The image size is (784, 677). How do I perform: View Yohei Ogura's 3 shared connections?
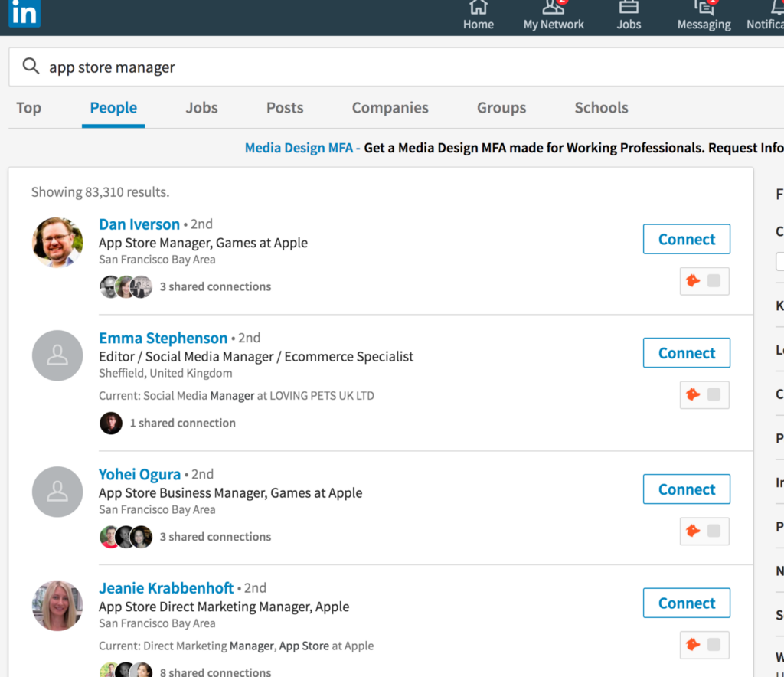coord(215,537)
